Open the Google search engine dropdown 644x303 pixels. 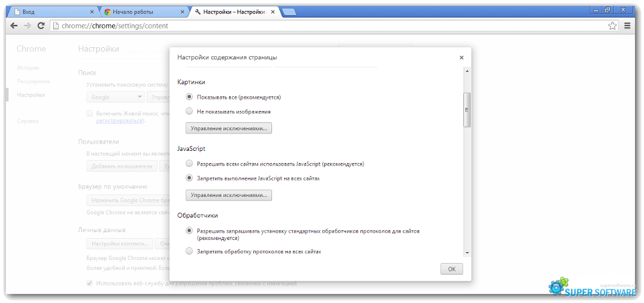click(115, 98)
